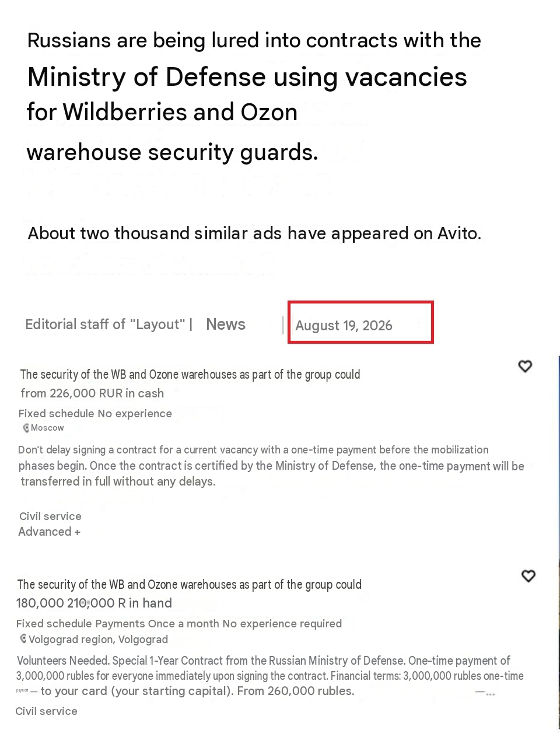Image resolution: width=560 pixels, height=747 pixels.
Task: Expand truncated description ellipsis in second listing
Action: (x=485, y=693)
